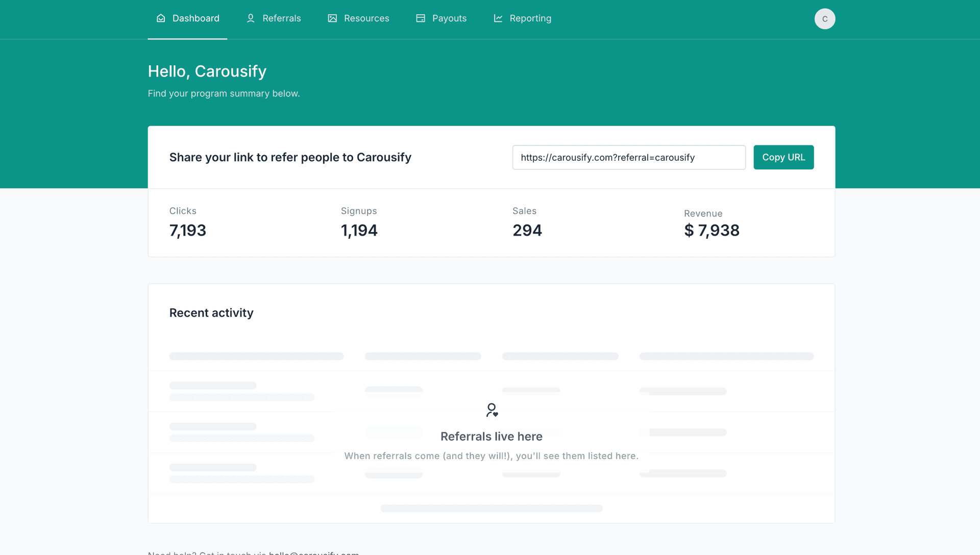The width and height of the screenshot is (980, 555).
Task: Click the referral heart-person icon
Action: click(x=492, y=410)
